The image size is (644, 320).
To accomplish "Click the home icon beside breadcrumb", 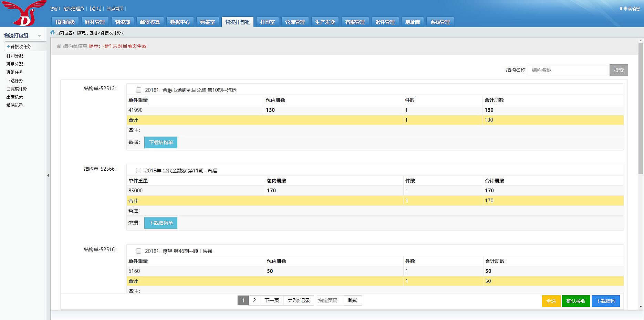I will 52,33.
